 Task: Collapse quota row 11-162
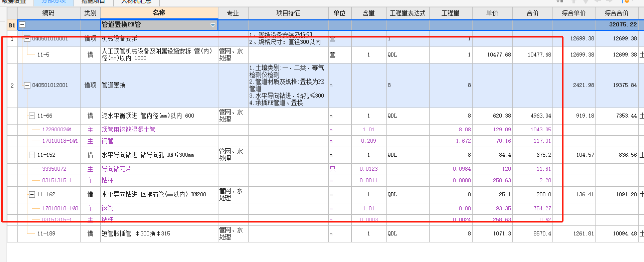click(x=32, y=194)
